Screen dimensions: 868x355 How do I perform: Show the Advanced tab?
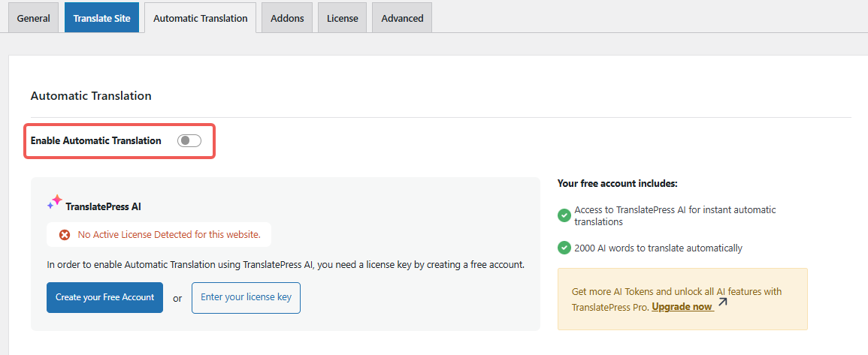coord(402,18)
